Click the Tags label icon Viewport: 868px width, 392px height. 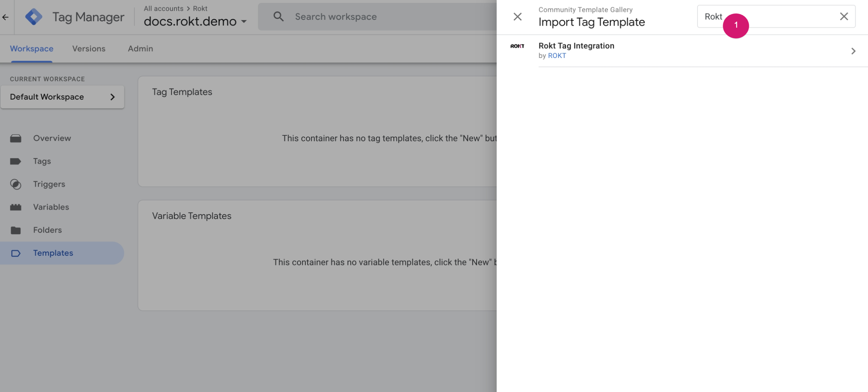tap(15, 161)
